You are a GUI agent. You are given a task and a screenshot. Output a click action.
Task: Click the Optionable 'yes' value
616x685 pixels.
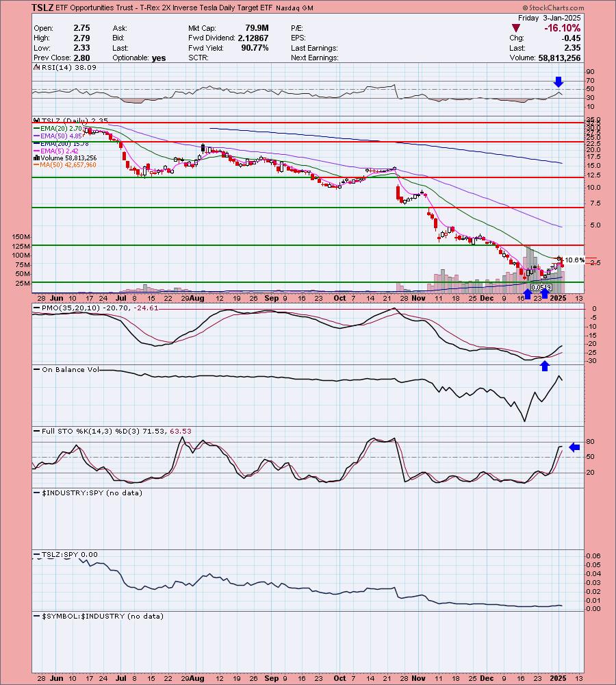coord(159,58)
